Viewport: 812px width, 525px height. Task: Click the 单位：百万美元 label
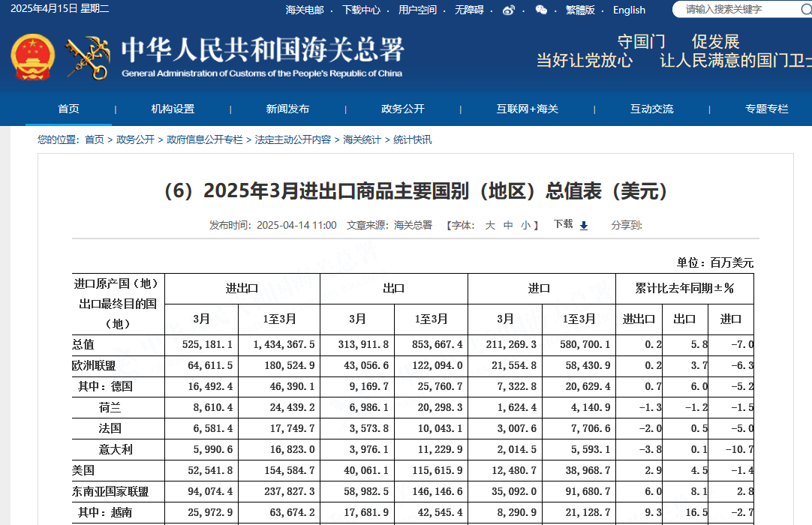[714, 263]
